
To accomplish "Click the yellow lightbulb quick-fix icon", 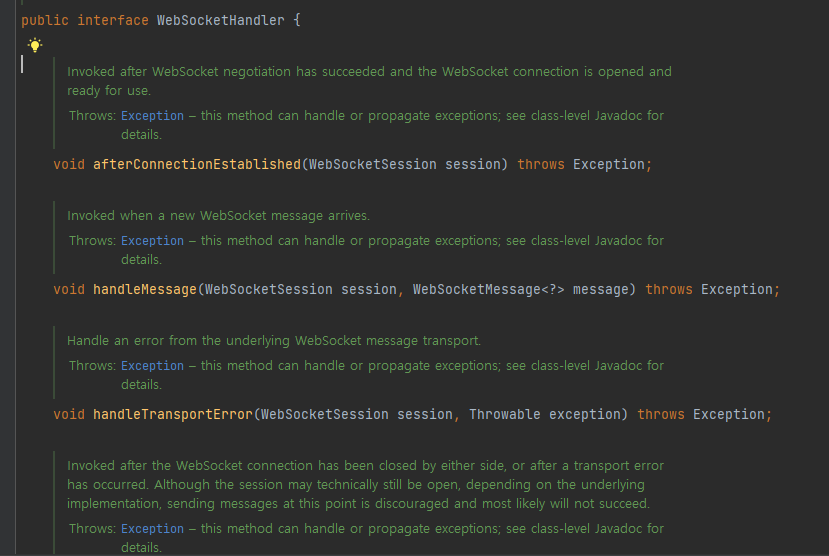I will tap(35, 45).
